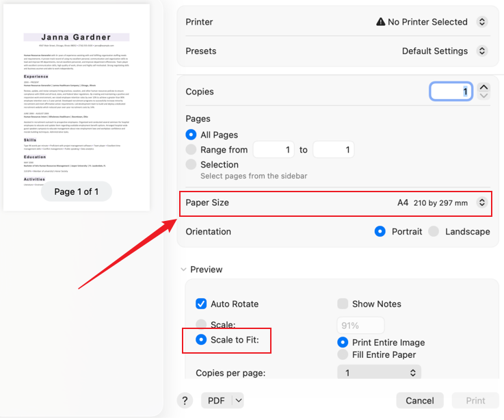Open the Copies per page dropdown
504x420 pixels.
pyautogui.click(x=379, y=372)
